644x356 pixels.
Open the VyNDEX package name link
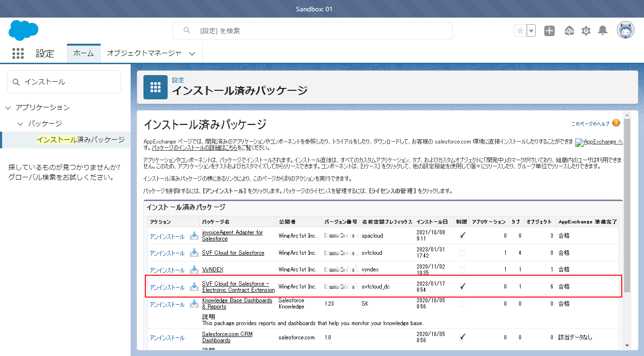click(x=212, y=269)
